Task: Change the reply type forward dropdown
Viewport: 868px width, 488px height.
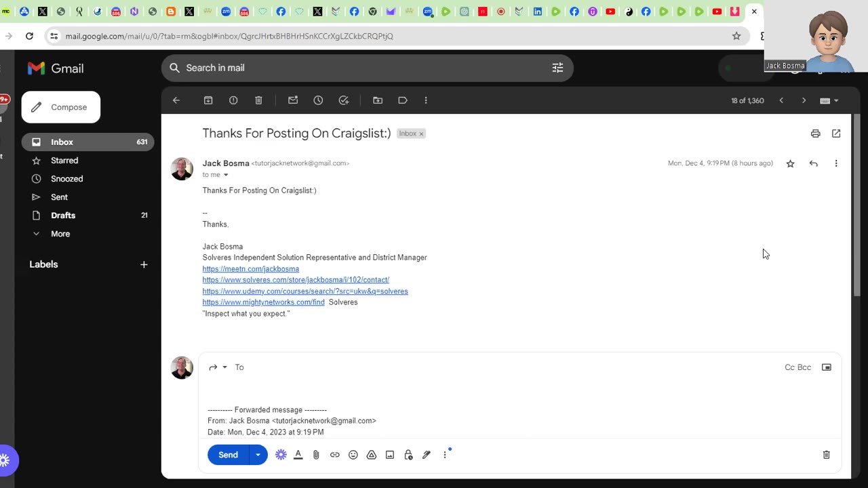Action: (x=218, y=367)
